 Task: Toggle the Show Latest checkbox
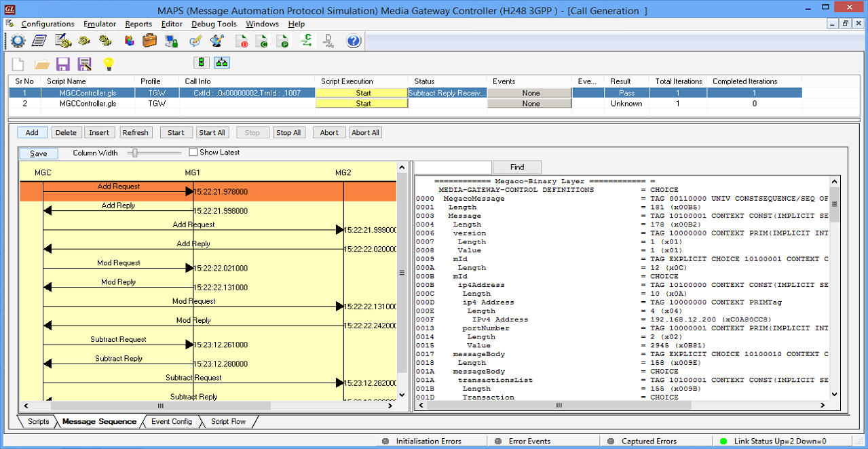click(193, 153)
